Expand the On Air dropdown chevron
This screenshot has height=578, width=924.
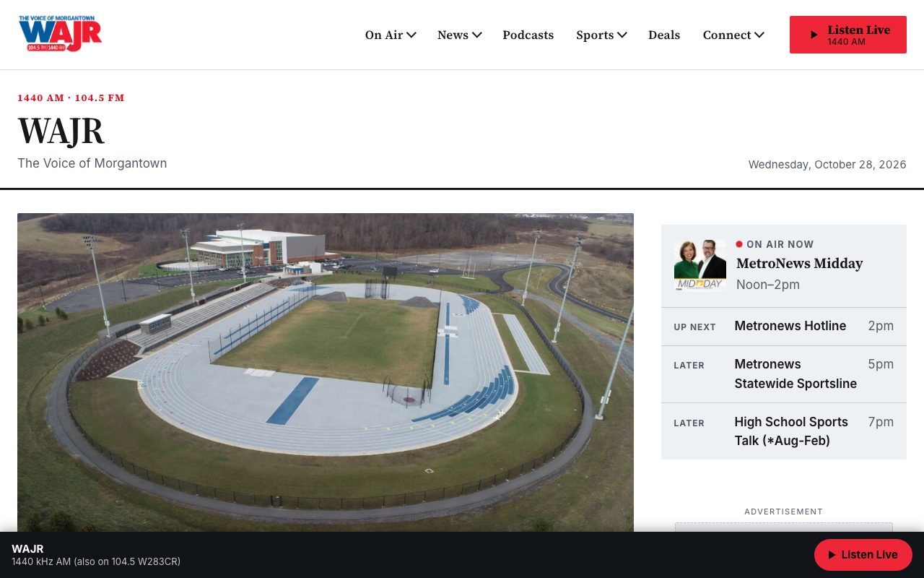click(411, 35)
